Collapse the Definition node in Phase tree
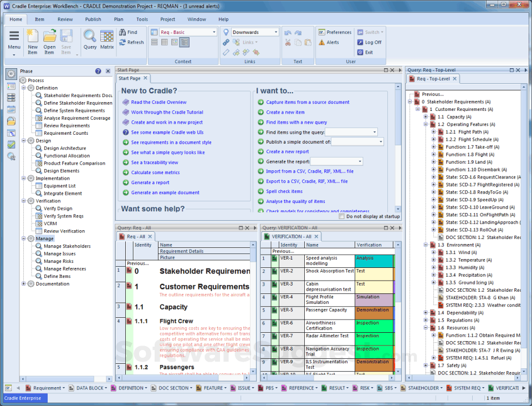 [24, 88]
